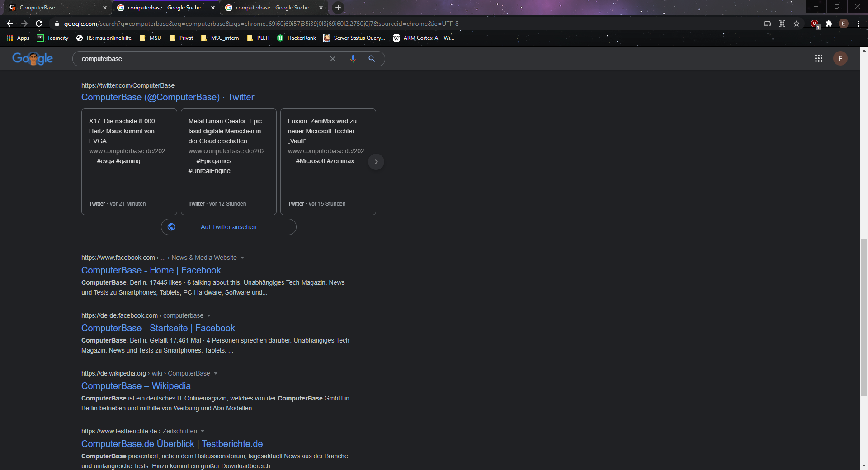The width and height of the screenshot is (868, 470).
Task: Open the X17 EVGA mouse tweet card
Action: point(129,162)
